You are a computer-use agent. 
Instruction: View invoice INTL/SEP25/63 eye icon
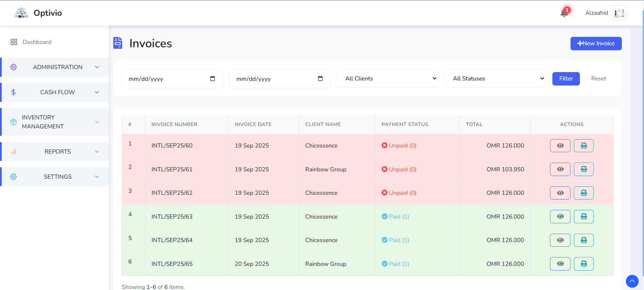[560, 217]
